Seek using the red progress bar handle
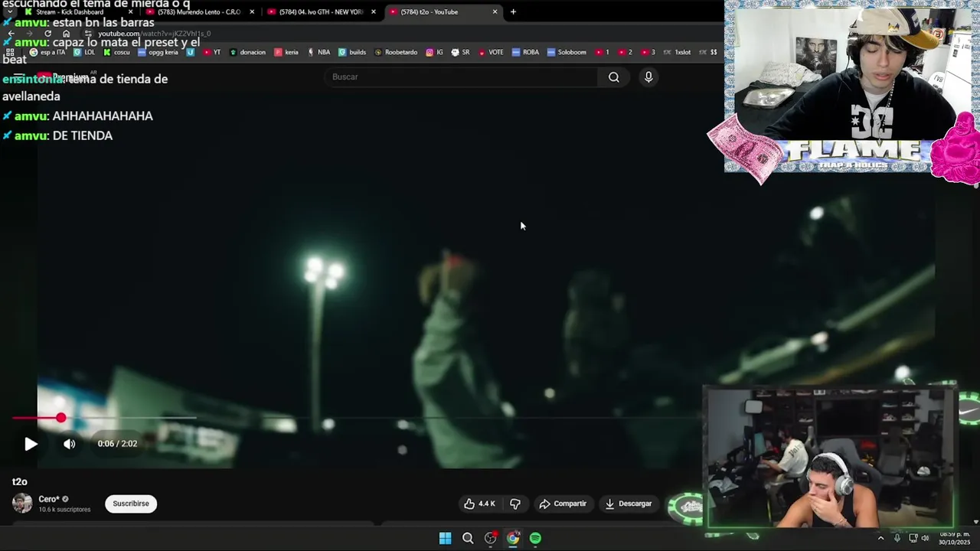The height and width of the screenshot is (551, 980). [60, 418]
